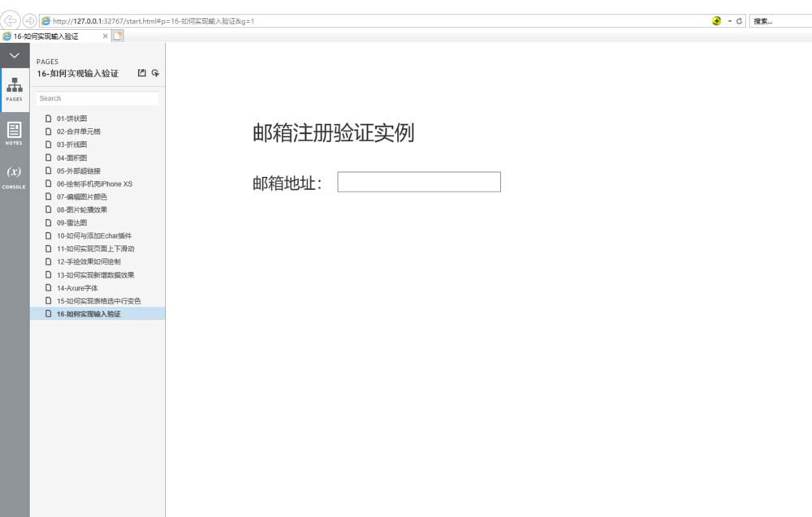Click the browser back arrow
812x517 pixels.
point(8,20)
